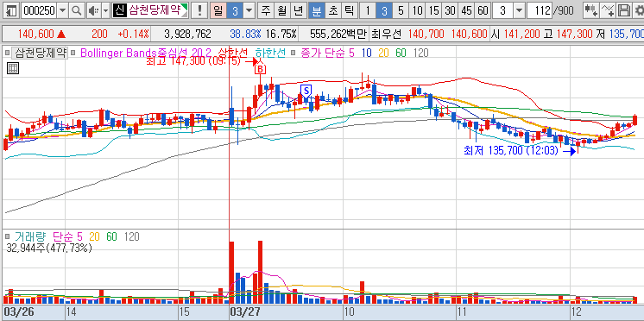
Task: Click the 종가 단순 moving average legend
Action: click(327, 53)
